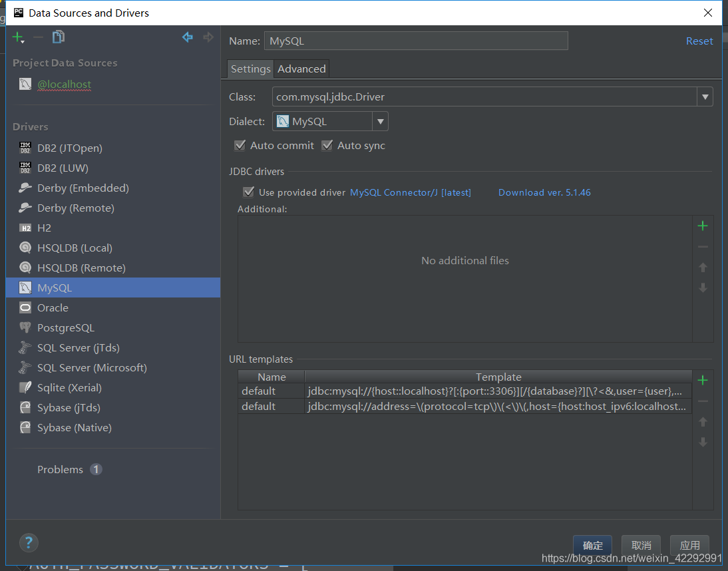Click the Template column header
728x571 pixels.
click(498, 377)
